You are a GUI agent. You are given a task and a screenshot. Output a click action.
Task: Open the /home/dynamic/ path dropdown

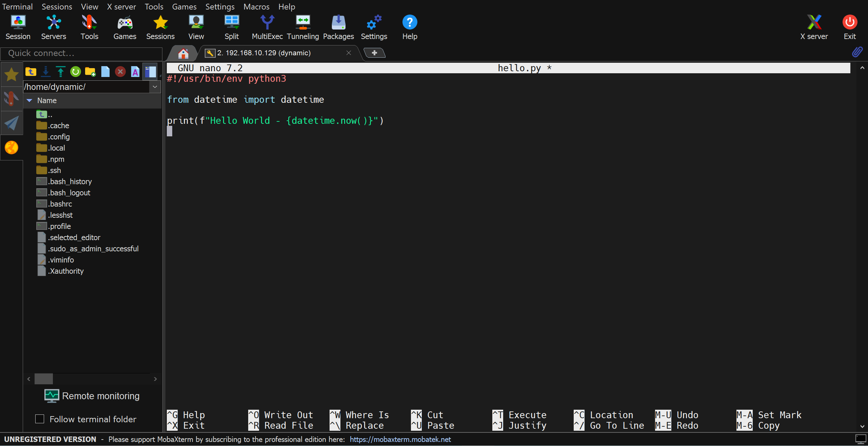[155, 87]
